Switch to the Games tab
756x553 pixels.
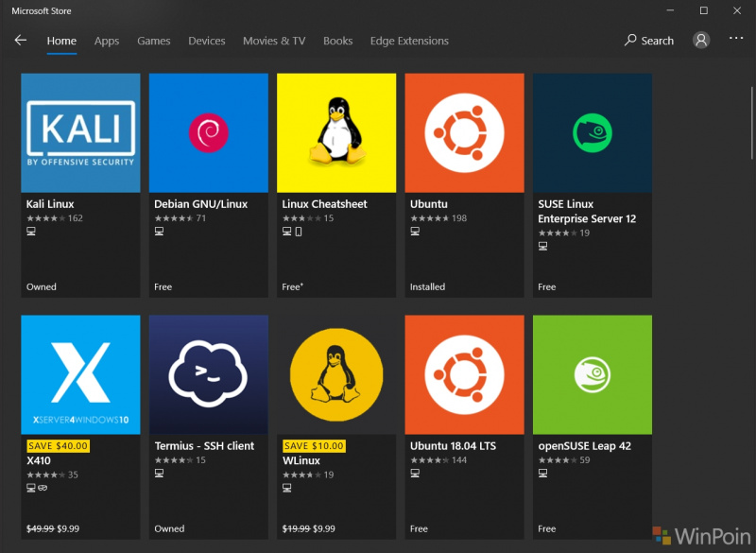point(154,41)
